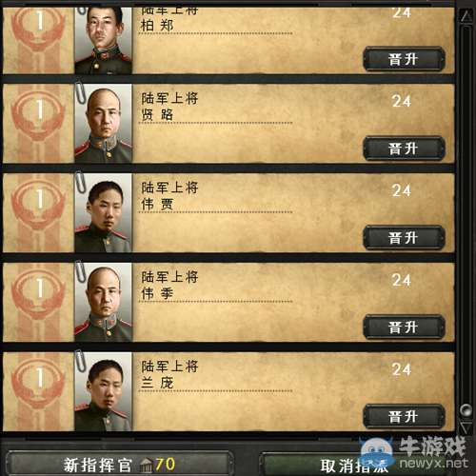Select portrait of general 贤 路
This screenshot has width=476, height=476.
point(103,124)
